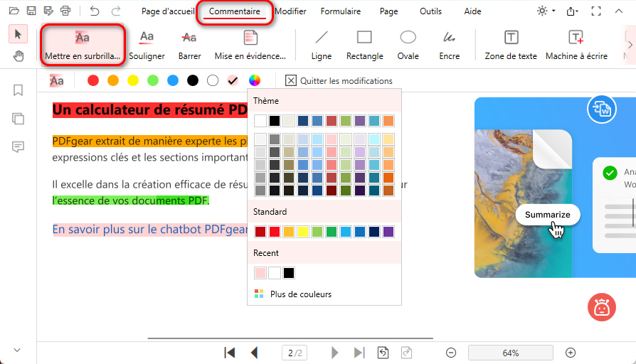Image resolution: width=636 pixels, height=364 pixels.
Task: Select the Ligne drawing tool
Action: click(x=322, y=45)
